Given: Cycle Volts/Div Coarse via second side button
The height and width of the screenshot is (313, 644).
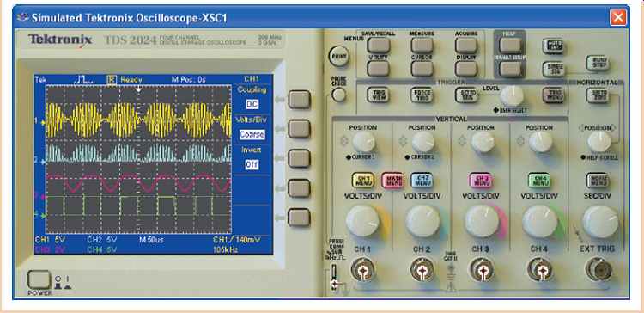Looking at the screenshot, I should 299,129.
